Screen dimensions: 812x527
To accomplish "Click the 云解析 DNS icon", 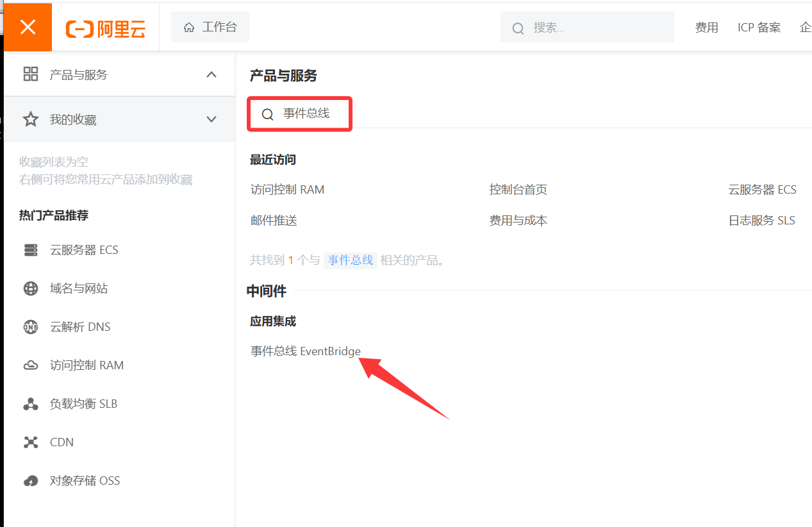I will pyautogui.click(x=31, y=327).
